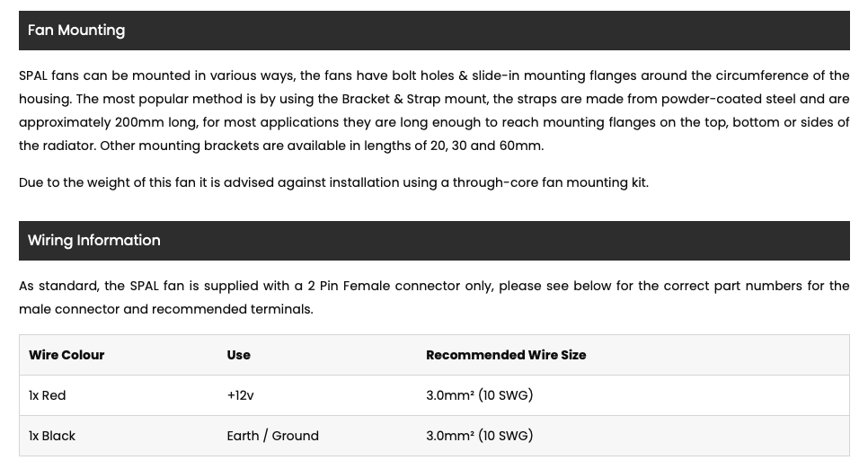Click the words 'male connector and recommended terminals'
The image size is (868, 469).
165,310
